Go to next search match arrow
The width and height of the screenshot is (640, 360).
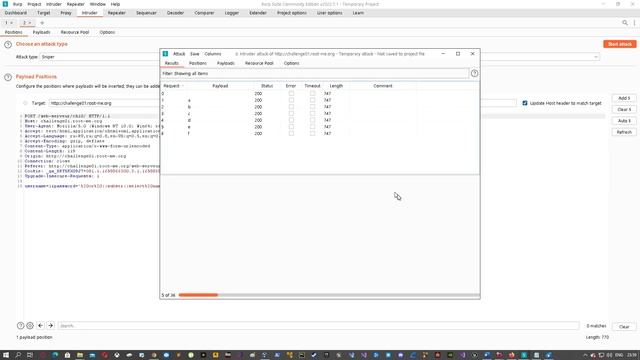point(51,326)
